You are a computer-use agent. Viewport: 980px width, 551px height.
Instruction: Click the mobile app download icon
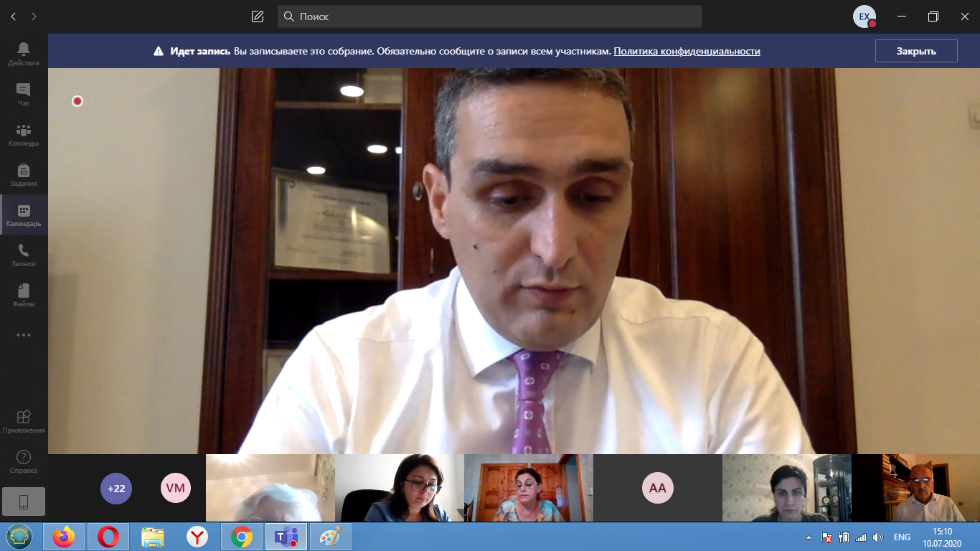[24, 501]
